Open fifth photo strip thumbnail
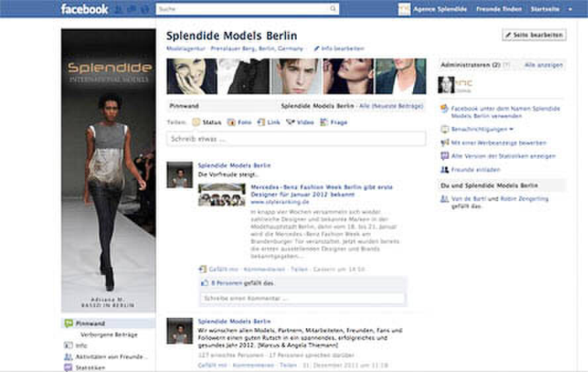Viewport: 588px width, 372px height. [x=401, y=76]
